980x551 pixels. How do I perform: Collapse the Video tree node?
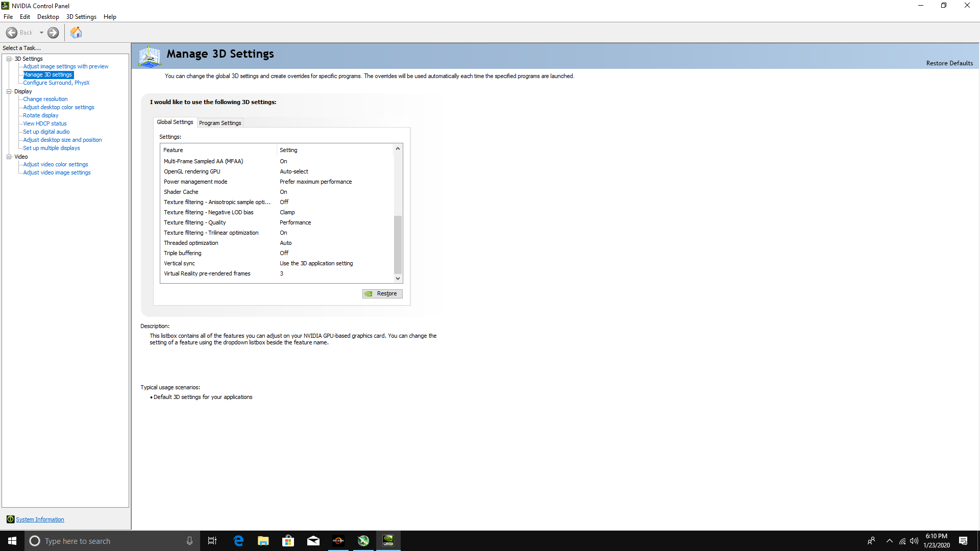coord(9,157)
